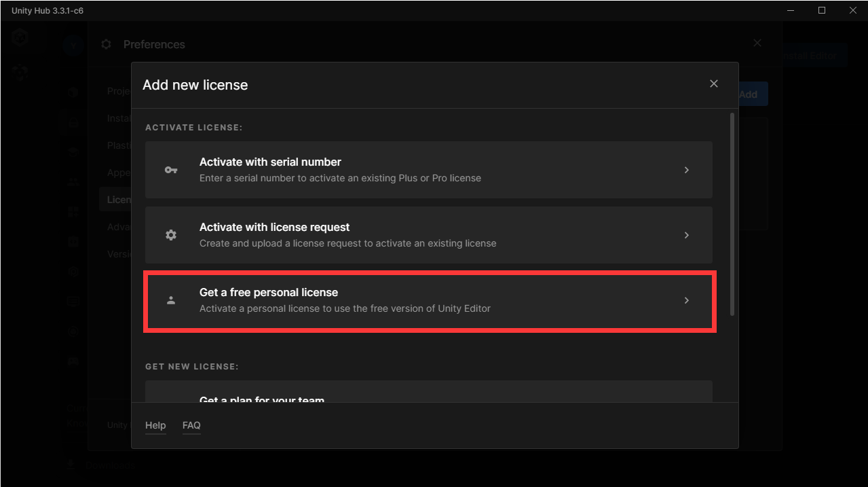The image size is (868, 487).
Task: Open the chevron for Get a free personal license
Action: 686,300
